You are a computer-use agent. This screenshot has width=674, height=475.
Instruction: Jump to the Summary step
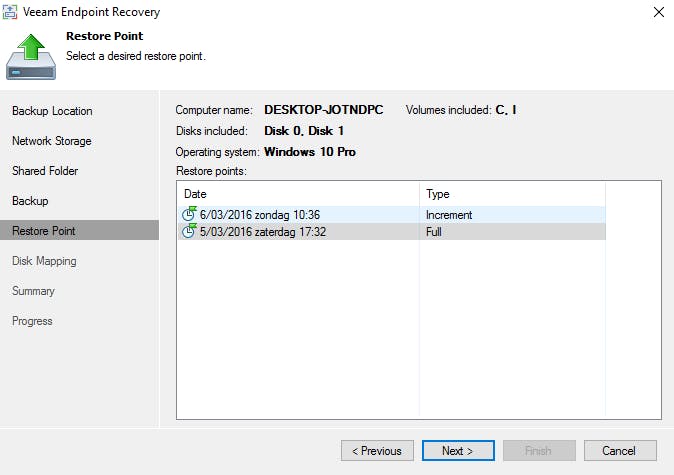click(x=34, y=291)
